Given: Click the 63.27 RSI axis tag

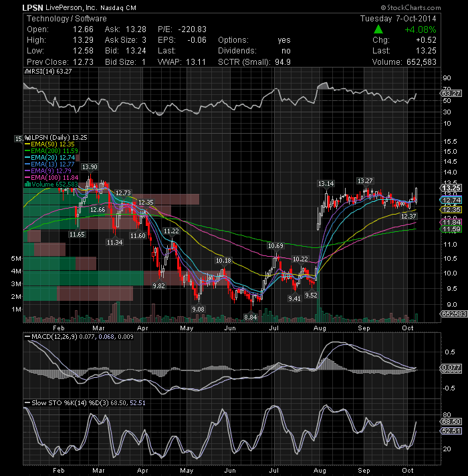Looking at the screenshot, I should [x=451, y=93].
